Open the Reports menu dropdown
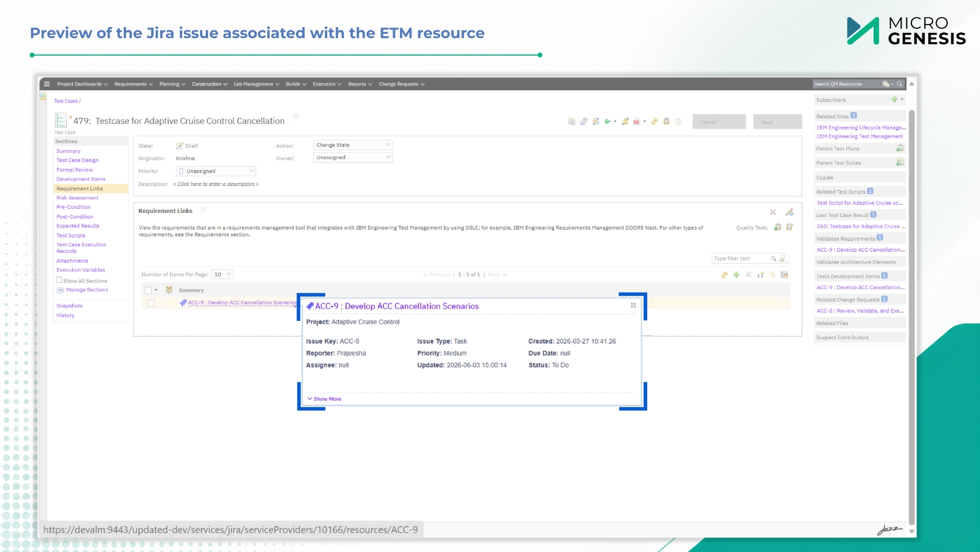This screenshot has height=552, width=980. [360, 84]
